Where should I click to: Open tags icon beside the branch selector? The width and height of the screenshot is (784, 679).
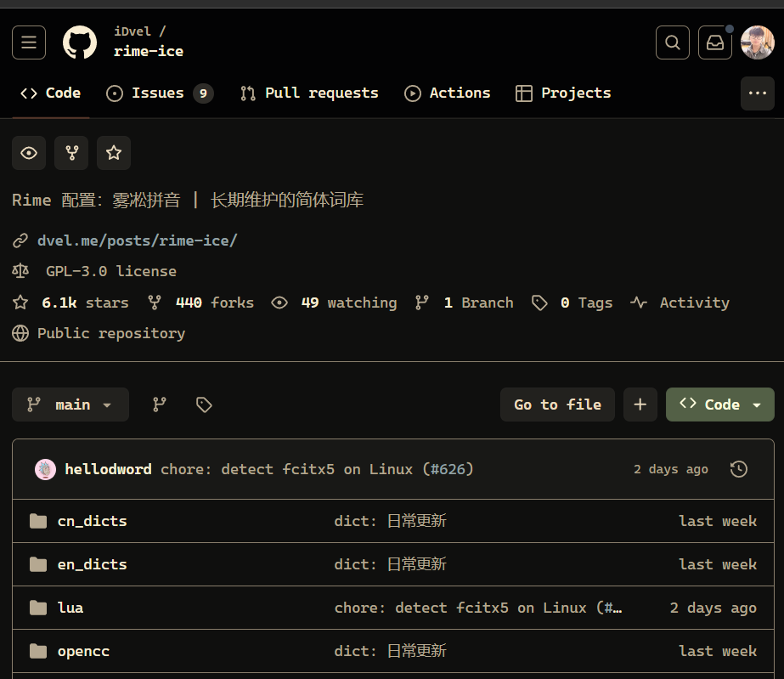click(204, 405)
